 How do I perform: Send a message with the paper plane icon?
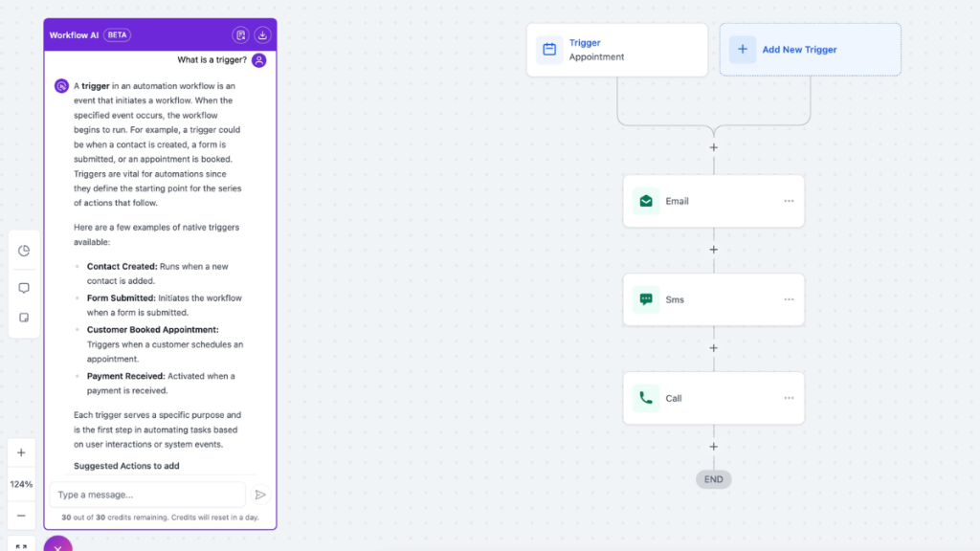[x=260, y=495]
